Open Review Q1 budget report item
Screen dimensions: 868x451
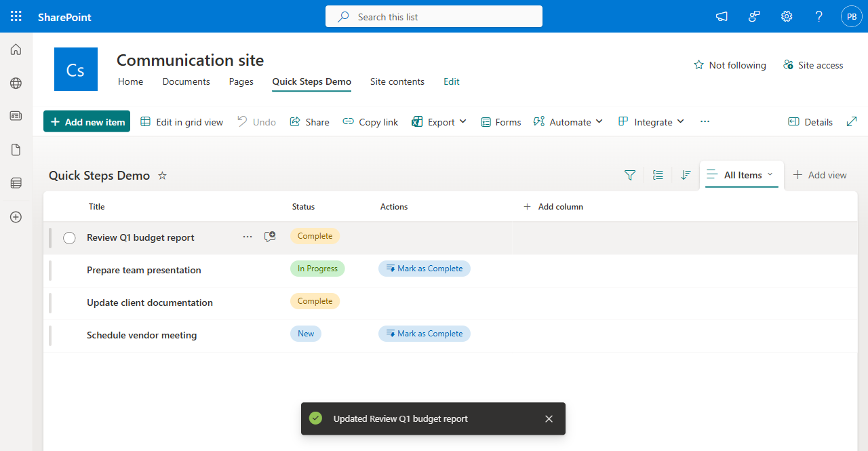pos(140,237)
